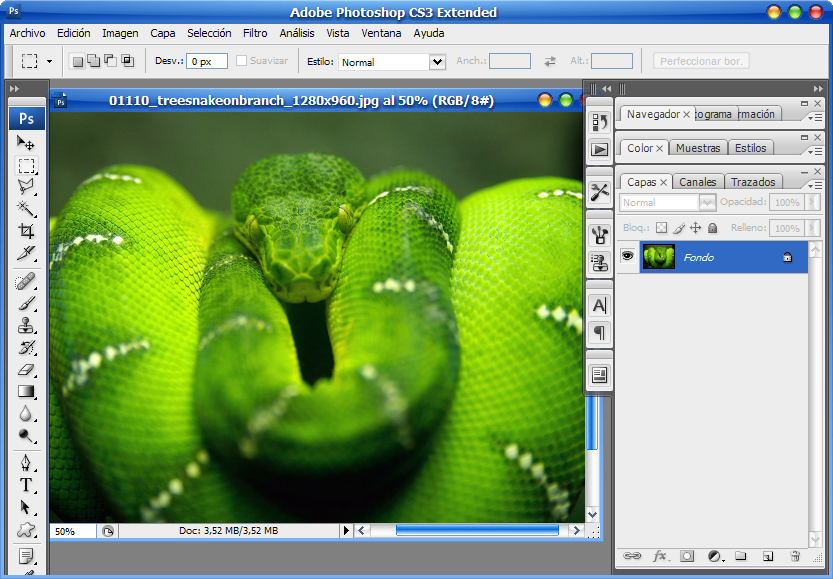Viewport: 833px width, 579px height.
Task: Open the tool preset picker arrow
Action: click(49, 61)
